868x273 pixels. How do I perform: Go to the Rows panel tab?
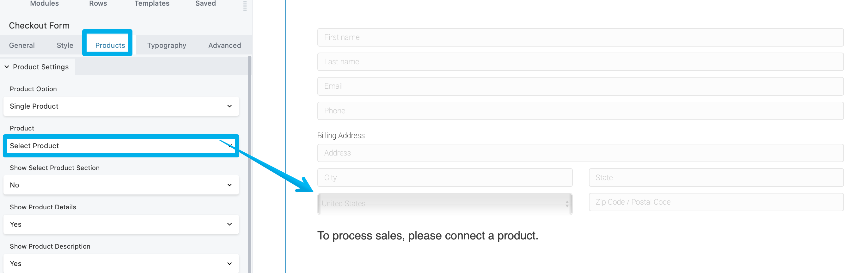[x=98, y=3]
